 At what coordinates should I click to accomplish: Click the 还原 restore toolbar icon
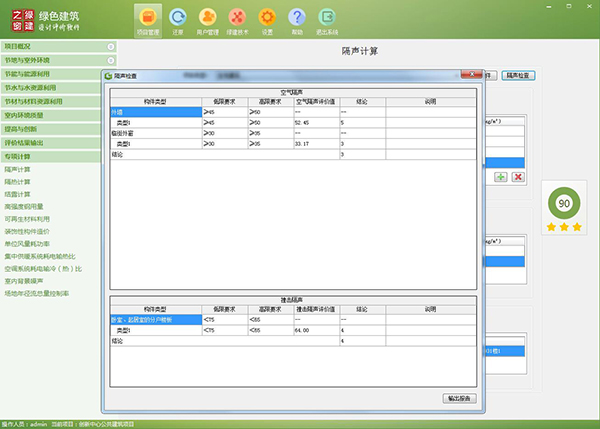(x=177, y=20)
